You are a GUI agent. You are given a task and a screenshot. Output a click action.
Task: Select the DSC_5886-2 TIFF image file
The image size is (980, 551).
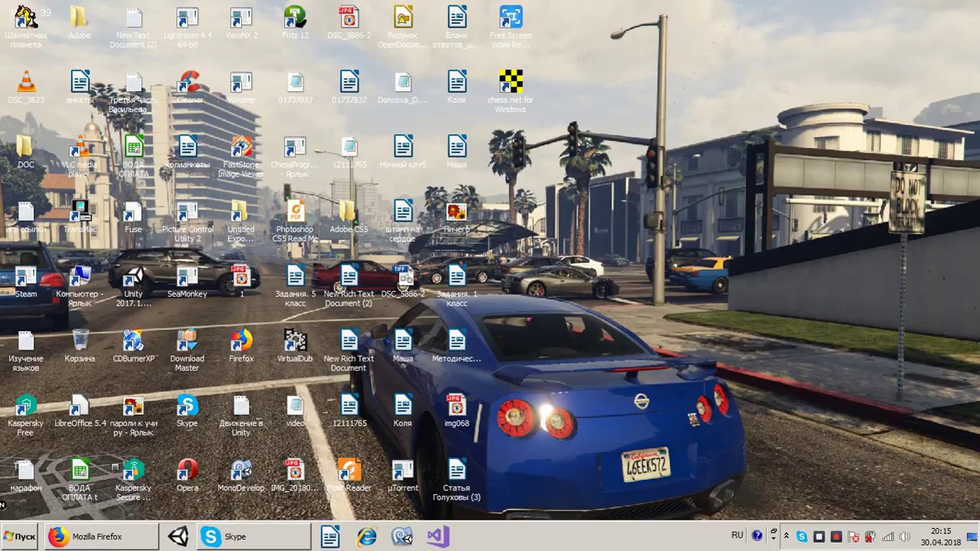403,281
